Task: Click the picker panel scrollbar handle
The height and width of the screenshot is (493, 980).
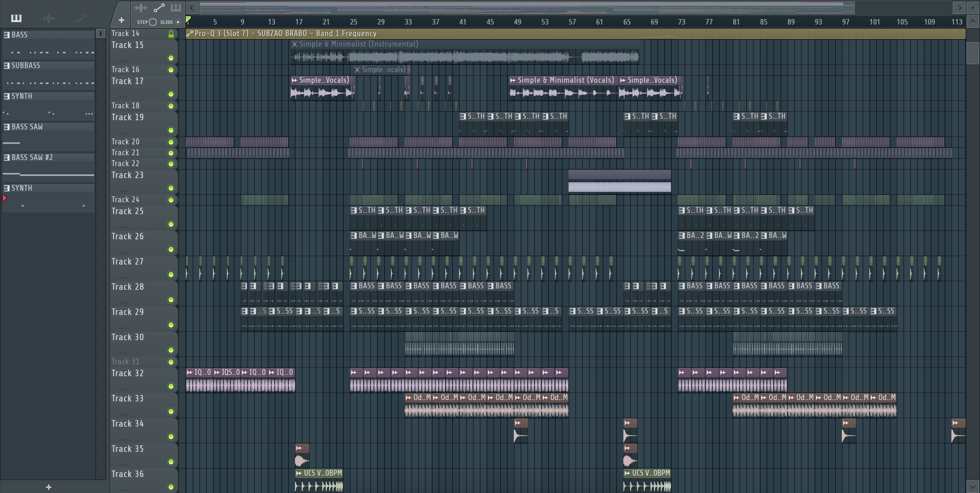Action: (100, 34)
